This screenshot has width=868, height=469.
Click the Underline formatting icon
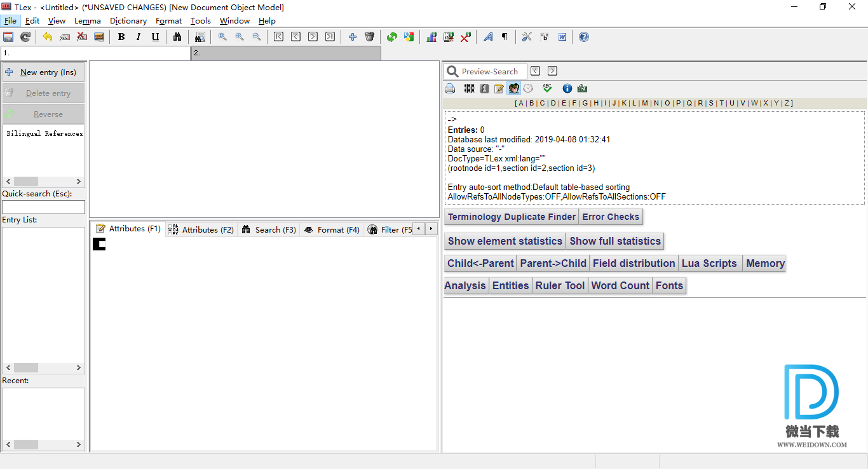coord(156,37)
